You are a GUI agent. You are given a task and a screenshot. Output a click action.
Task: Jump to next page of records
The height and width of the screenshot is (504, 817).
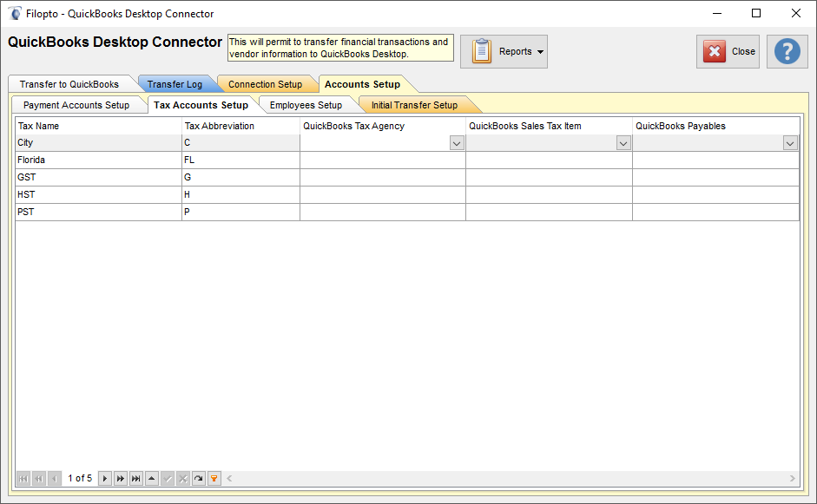coord(121,478)
